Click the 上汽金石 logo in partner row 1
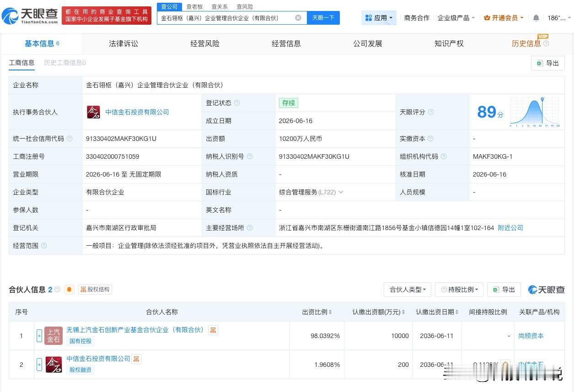Screen dimensions: 574x392 [x=54, y=336]
